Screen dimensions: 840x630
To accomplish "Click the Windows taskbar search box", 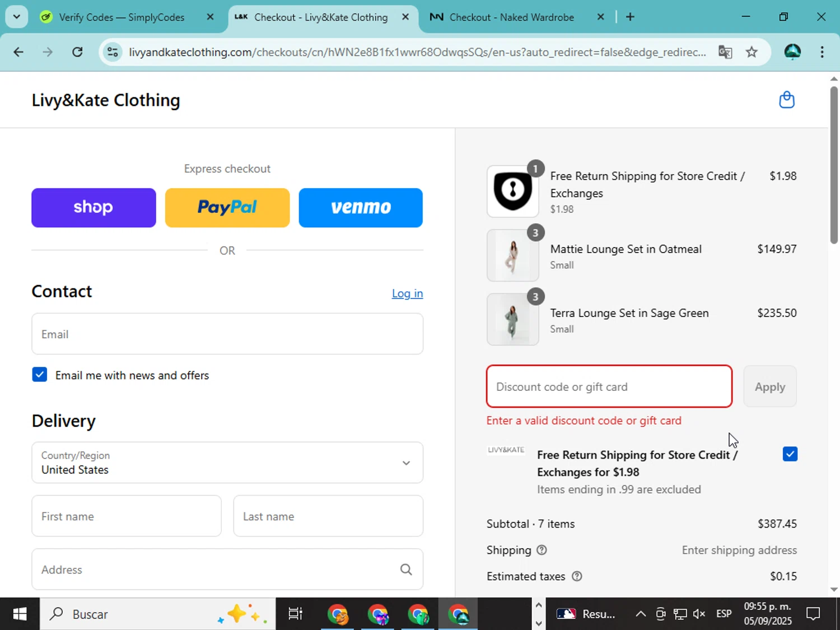I will 157,614.
